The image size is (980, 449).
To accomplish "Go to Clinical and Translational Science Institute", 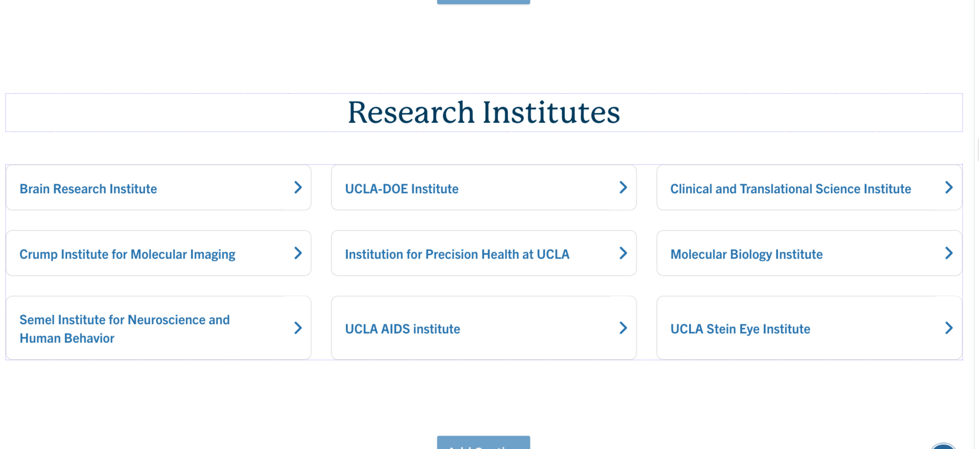I will pos(791,189).
